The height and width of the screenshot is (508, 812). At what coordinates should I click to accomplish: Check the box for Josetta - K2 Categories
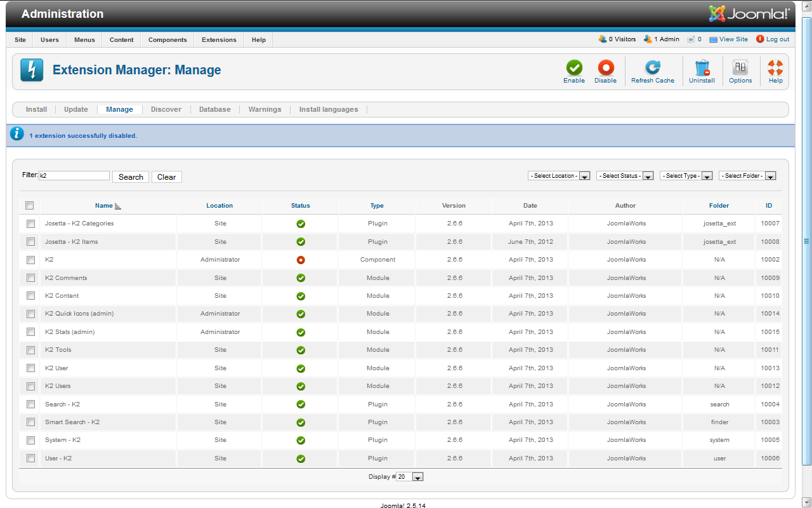pos(30,224)
